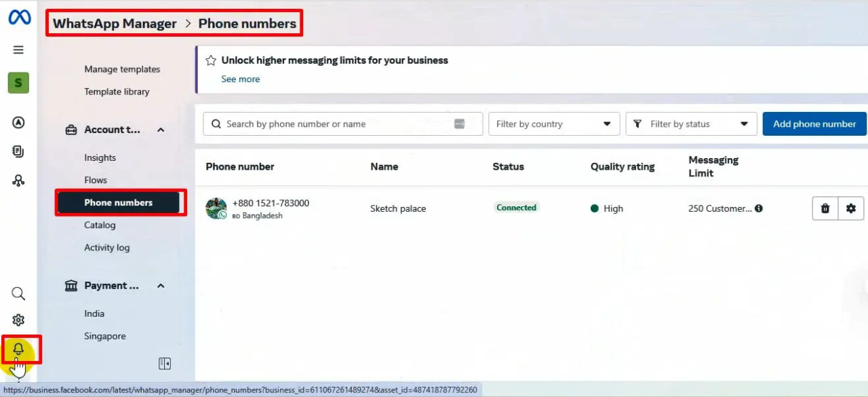Collapse the Account tools section chevron

161,130
